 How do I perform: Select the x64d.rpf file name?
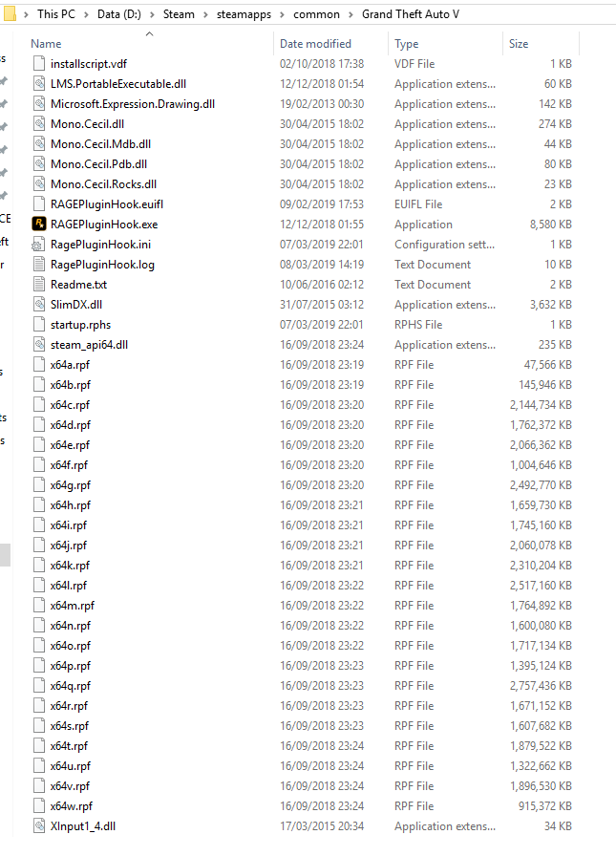click(71, 425)
